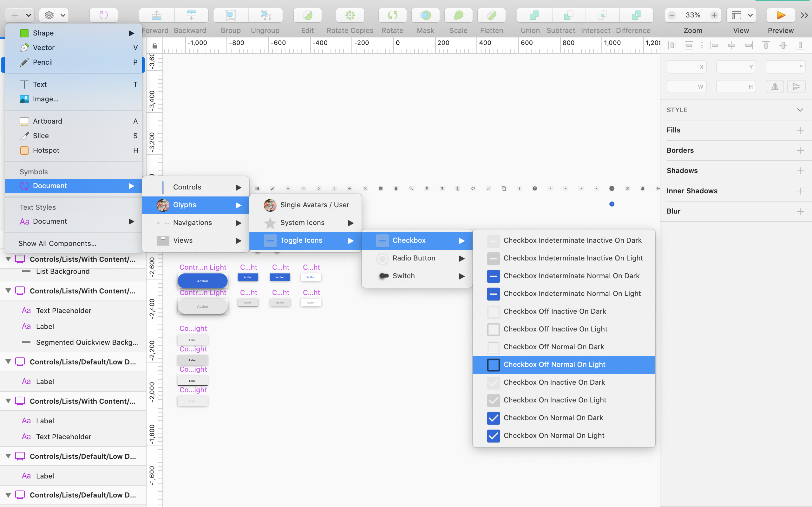Click the Scale tool icon
812x507 pixels.
click(x=458, y=15)
